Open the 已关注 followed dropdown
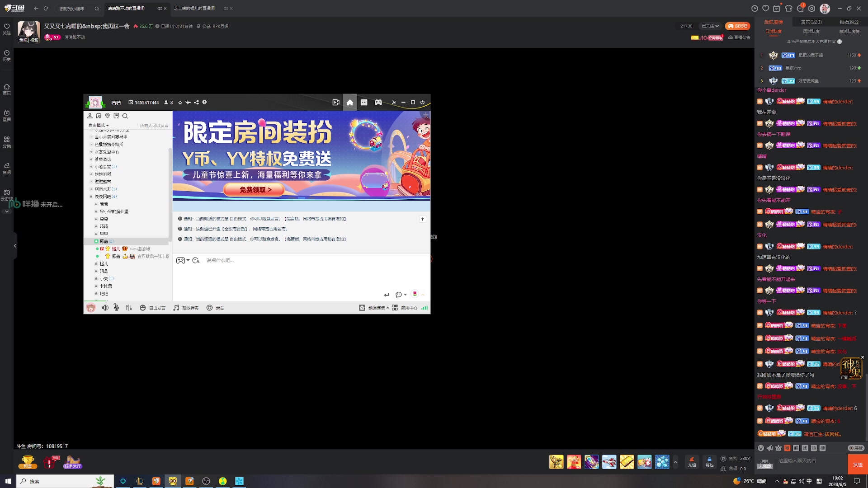Screen dimensions: 868x488 point(710,26)
